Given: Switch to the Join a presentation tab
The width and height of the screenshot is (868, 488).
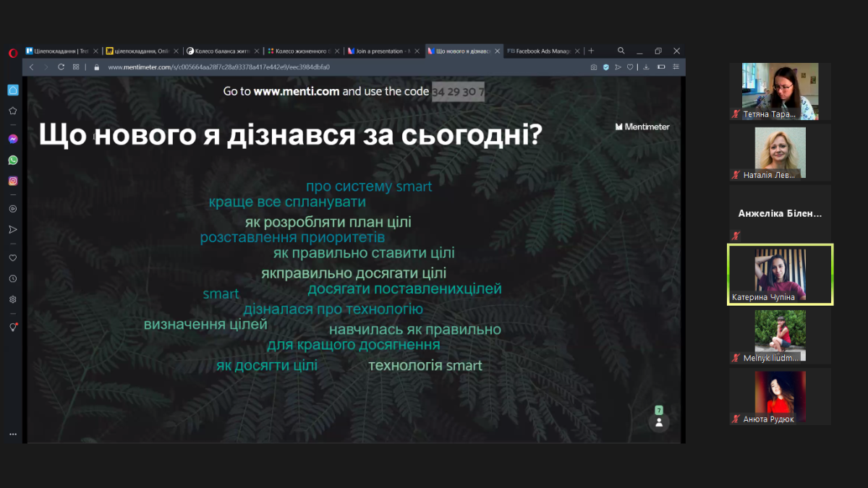Looking at the screenshot, I should pos(378,51).
